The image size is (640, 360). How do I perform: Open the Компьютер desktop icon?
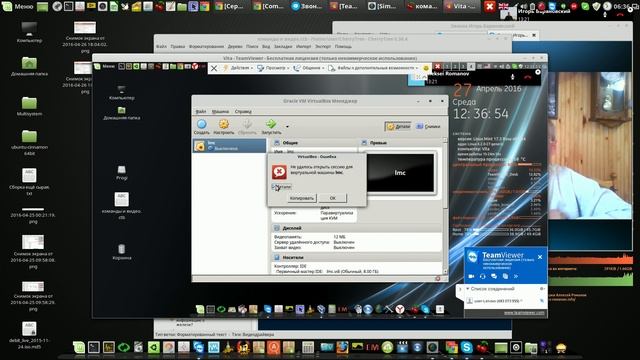coord(29,32)
